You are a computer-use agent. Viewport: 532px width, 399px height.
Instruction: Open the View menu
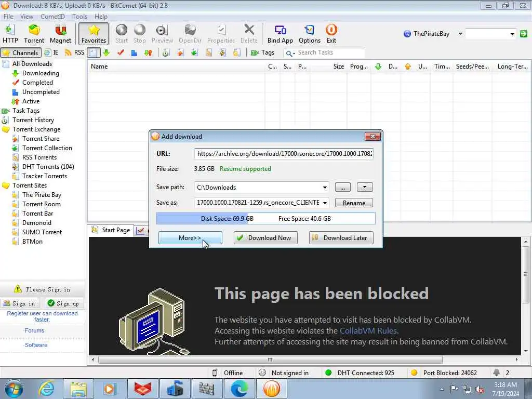(26, 16)
